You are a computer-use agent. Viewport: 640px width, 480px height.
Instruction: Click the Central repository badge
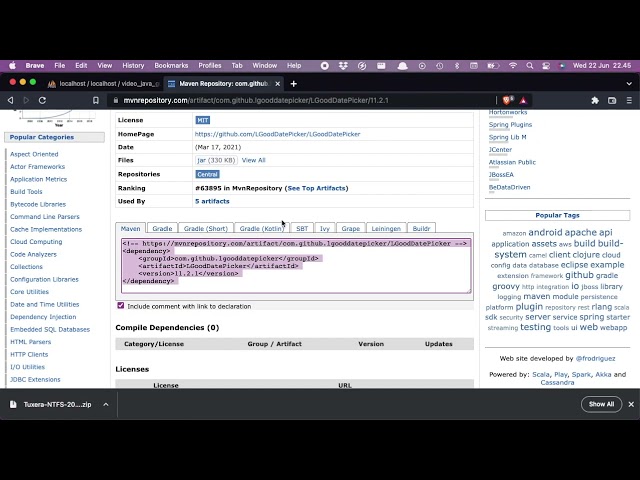[207, 174]
